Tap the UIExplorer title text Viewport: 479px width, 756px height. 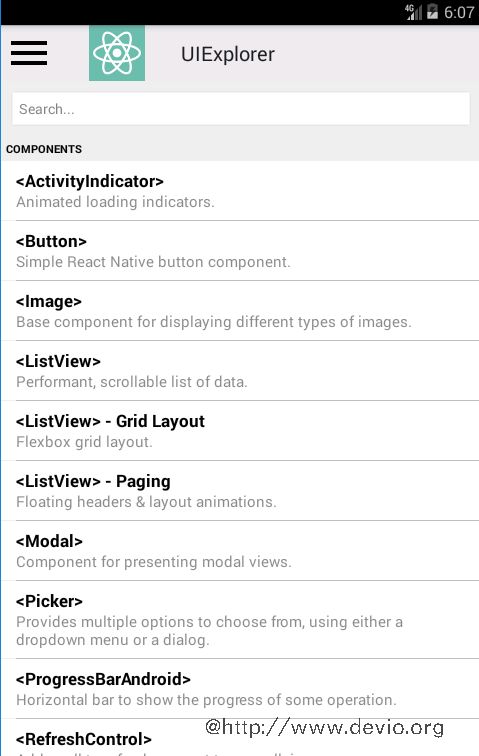point(228,54)
